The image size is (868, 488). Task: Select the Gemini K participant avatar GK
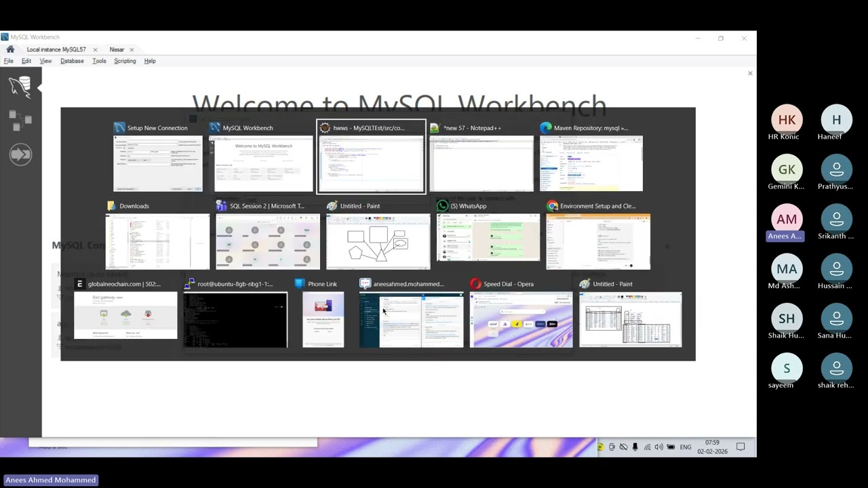787,169
